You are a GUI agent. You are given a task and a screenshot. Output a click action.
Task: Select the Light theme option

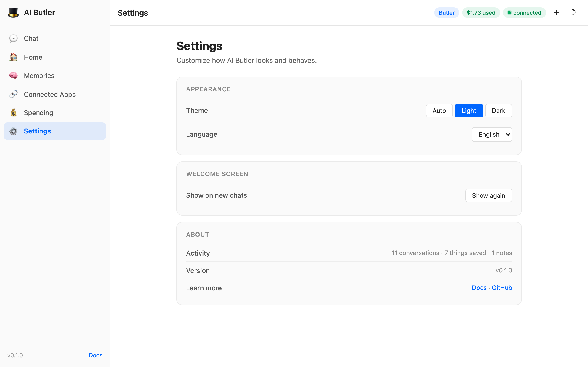click(x=469, y=110)
